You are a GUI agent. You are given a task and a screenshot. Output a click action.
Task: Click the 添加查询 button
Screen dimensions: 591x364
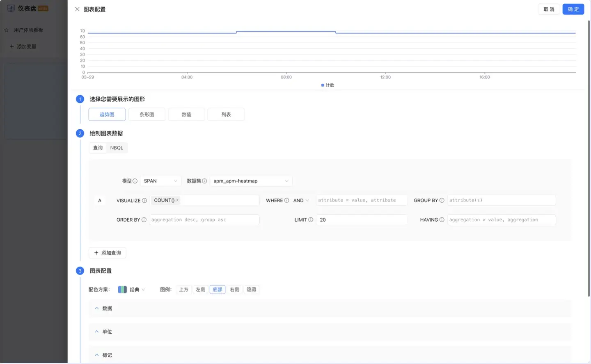point(108,253)
